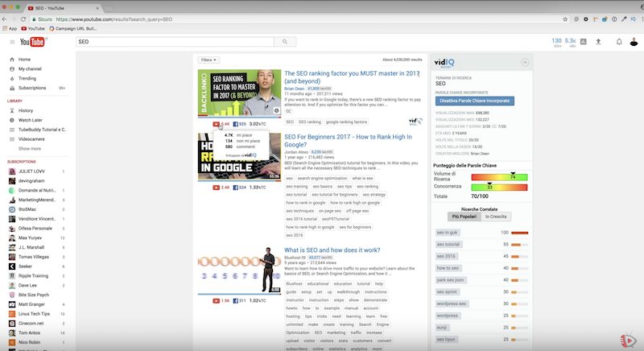644x351 pixels.
Task: Open Watch Later from the sidebar
Action: pos(31,120)
